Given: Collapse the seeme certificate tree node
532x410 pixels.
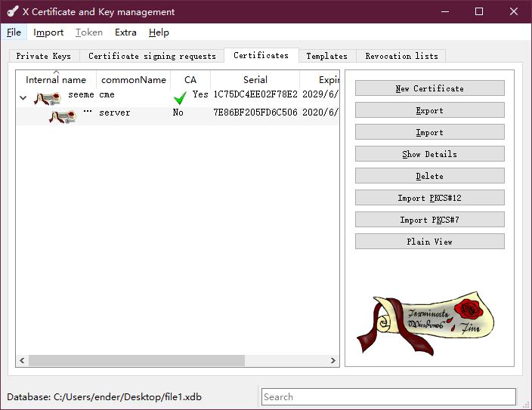Looking at the screenshot, I should coord(23,98).
